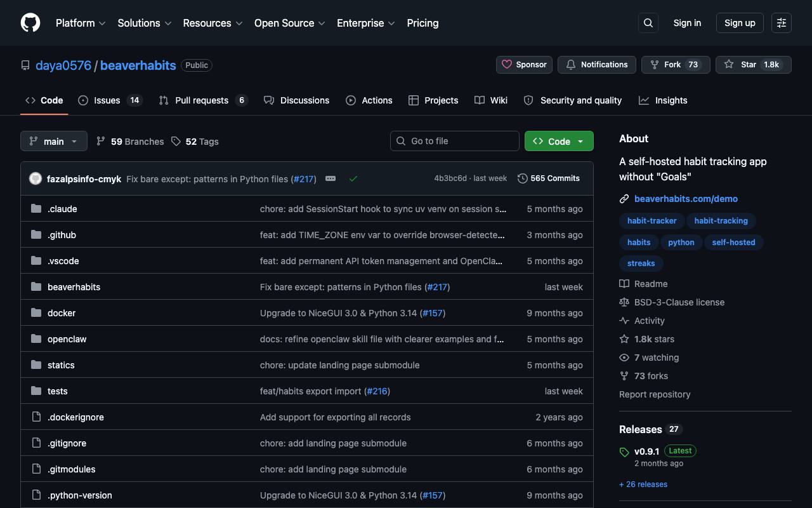The height and width of the screenshot is (508, 812).
Task: Open the Insights tab
Action: coord(663,100)
